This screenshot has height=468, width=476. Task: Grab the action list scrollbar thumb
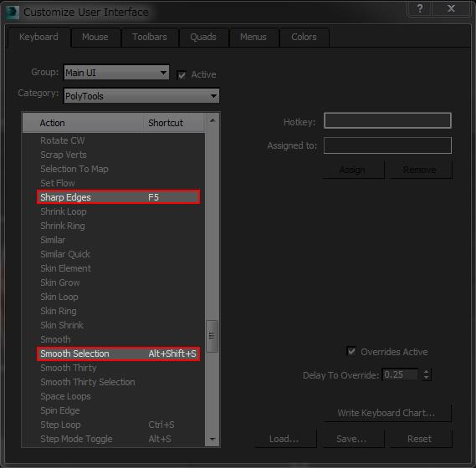tap(212, 336)
